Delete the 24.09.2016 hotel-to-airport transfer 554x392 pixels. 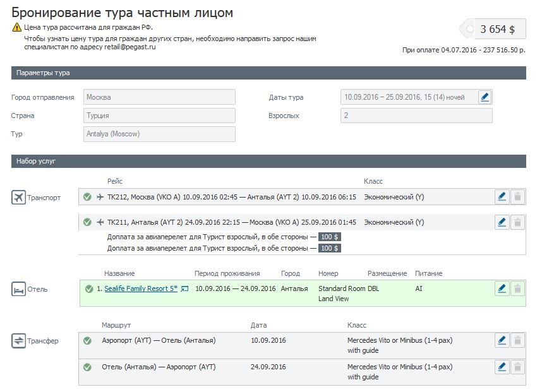tap(517, 367)
